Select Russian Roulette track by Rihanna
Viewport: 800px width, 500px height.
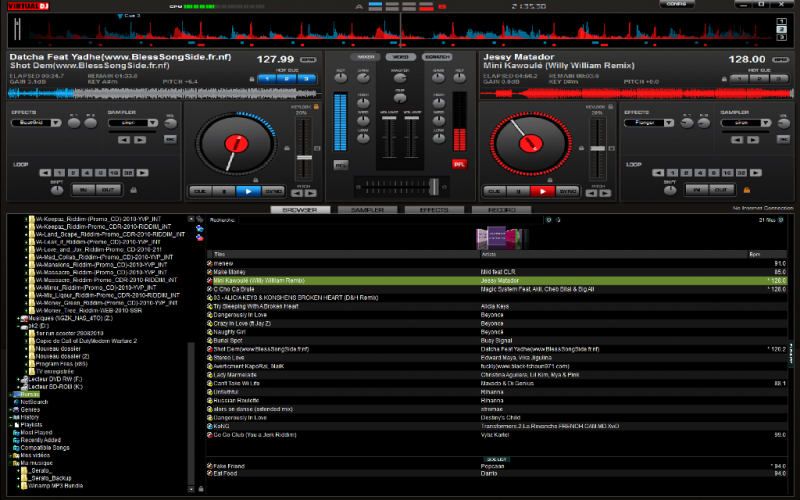click(x=497, y=401)
